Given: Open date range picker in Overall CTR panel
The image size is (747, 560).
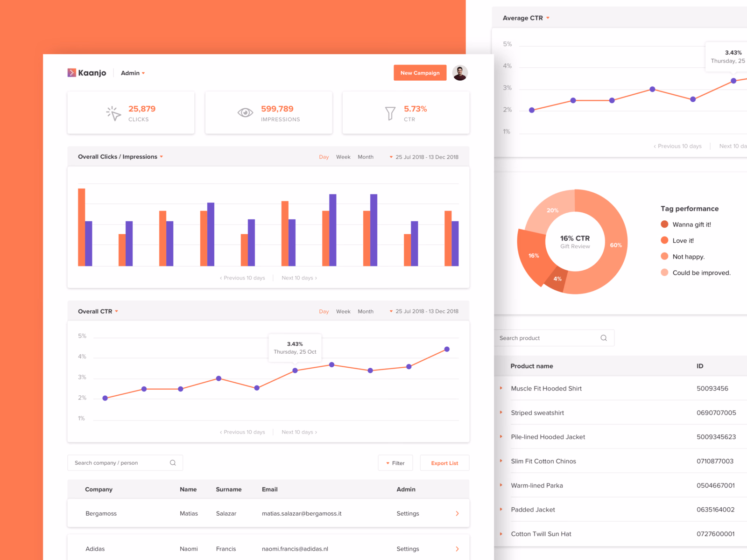Looking at the screenshot, I should click(424, 311).
